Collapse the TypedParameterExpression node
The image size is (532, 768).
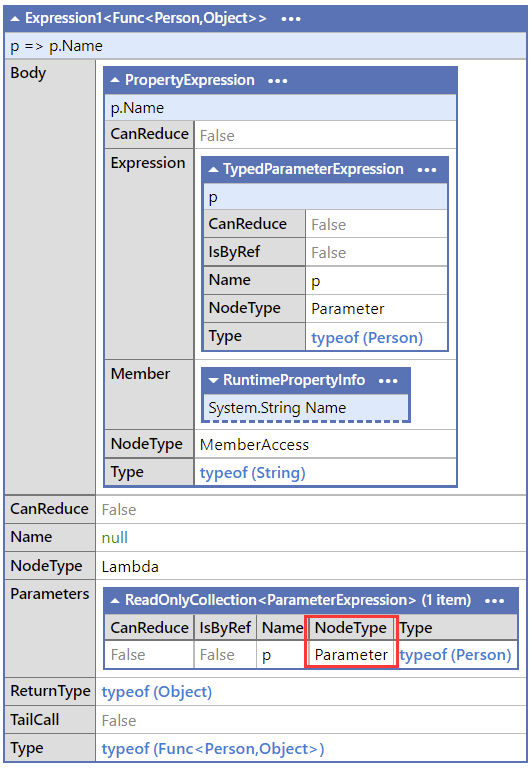(214, 169)
